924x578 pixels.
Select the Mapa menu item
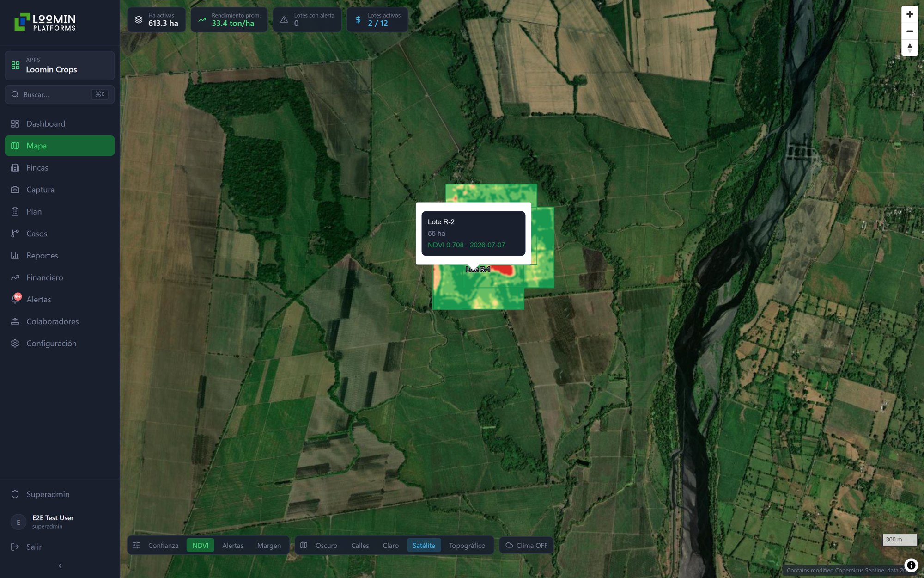(60, 146)
